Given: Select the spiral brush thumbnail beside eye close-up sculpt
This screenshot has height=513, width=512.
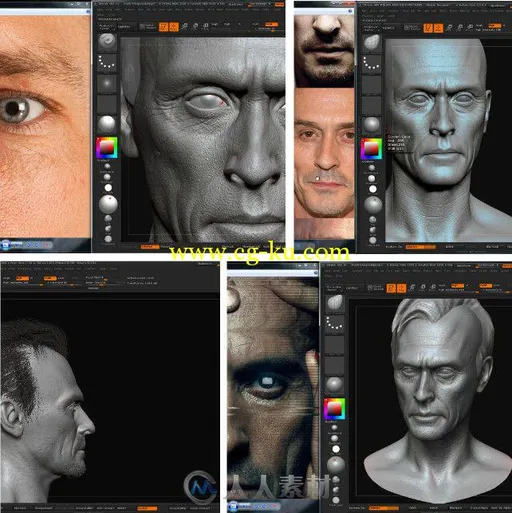Looking at the screenshot, I should point(107,42).
